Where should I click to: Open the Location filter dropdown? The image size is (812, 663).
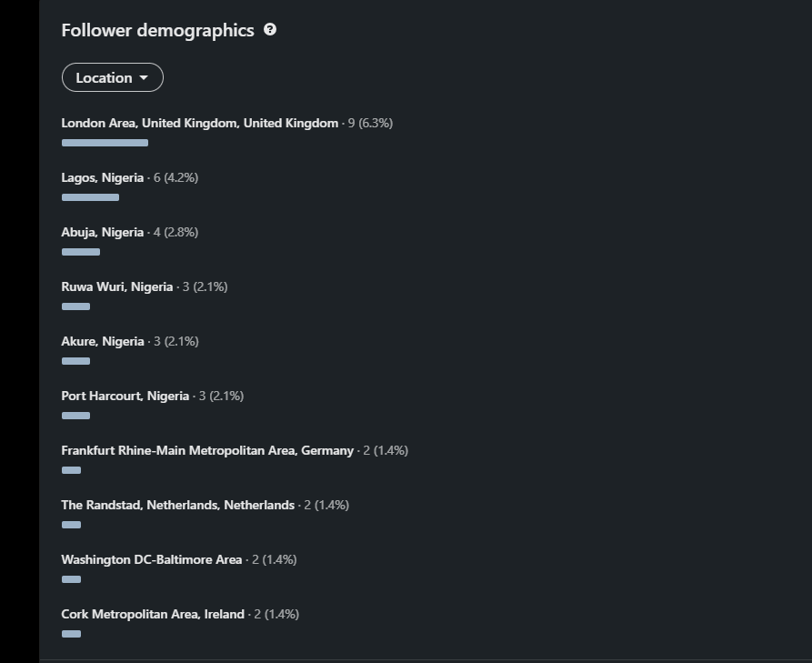(x=112, y=78)
